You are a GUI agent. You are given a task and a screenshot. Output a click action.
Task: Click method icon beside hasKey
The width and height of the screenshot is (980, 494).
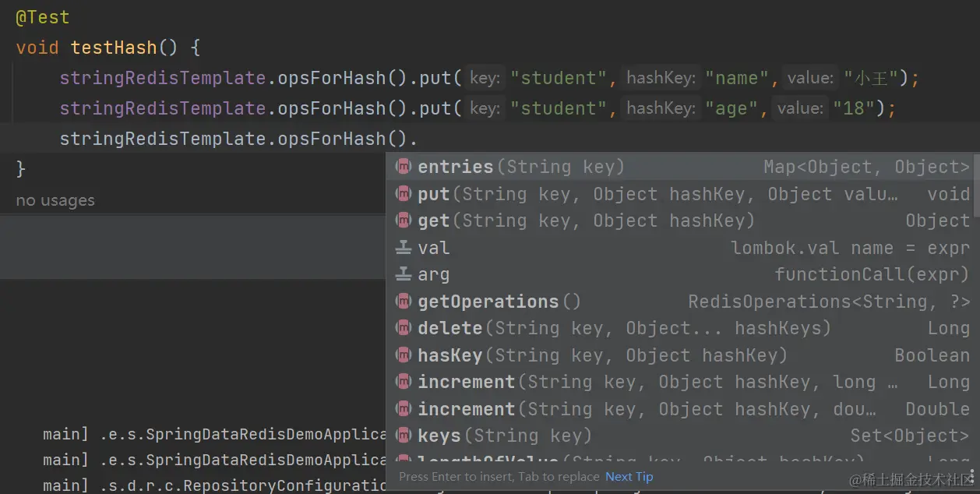(x=403, y=355)
